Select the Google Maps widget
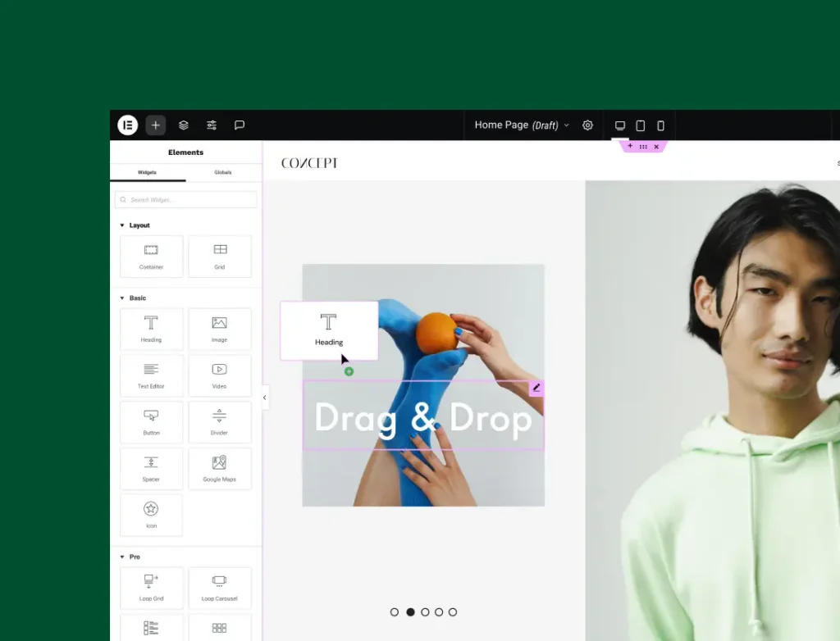This screenshot has height=641, width=840. [219, 469]
